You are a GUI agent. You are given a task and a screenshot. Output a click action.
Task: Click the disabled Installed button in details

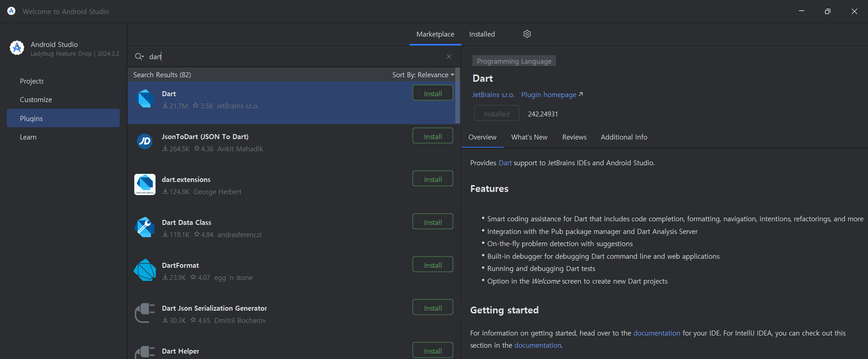(496, 114)
